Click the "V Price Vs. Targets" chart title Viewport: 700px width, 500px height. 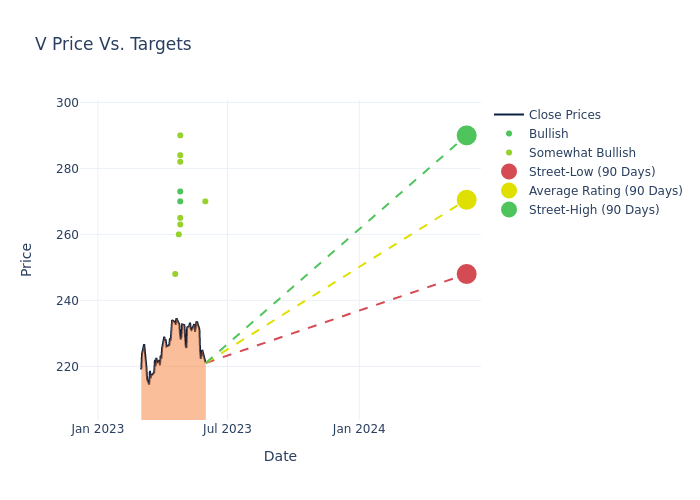113,44
